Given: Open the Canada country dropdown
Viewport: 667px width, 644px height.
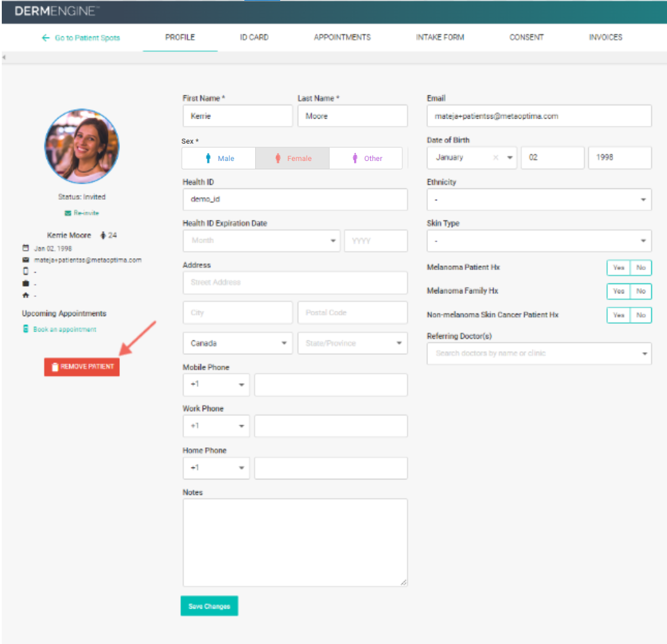Looking at the screenshot, I should (238, 343).
